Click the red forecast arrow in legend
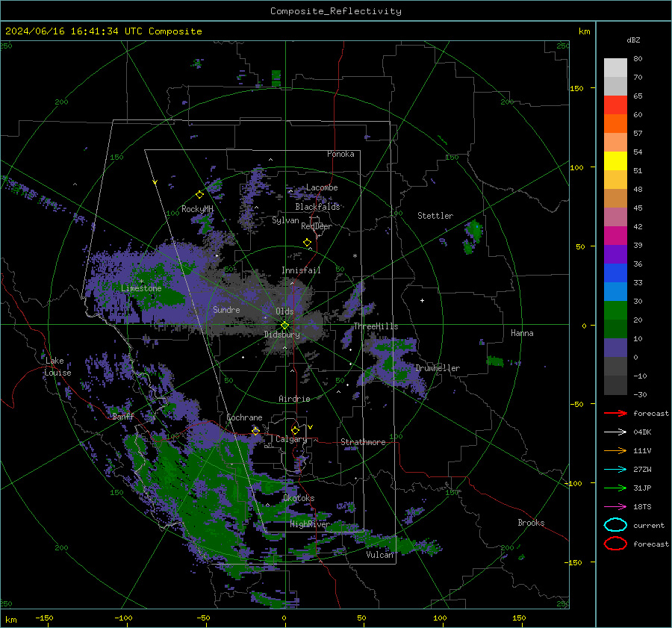Screen dimensions: 672x628 point(615,413)
